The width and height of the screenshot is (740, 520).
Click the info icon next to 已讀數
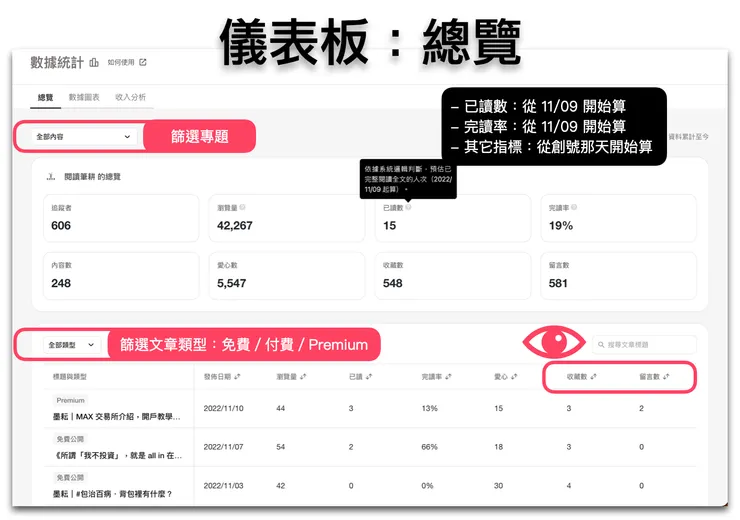pos(408,207)
